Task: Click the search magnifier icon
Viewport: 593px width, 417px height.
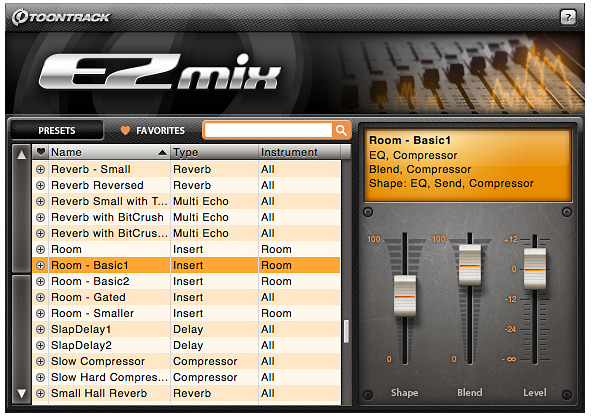Action: coord(341,130)
